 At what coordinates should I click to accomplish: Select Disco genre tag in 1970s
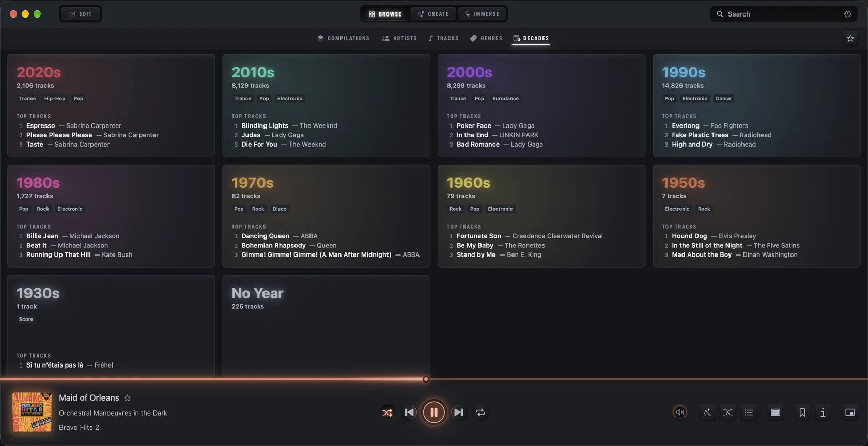(x=280, y=209)
